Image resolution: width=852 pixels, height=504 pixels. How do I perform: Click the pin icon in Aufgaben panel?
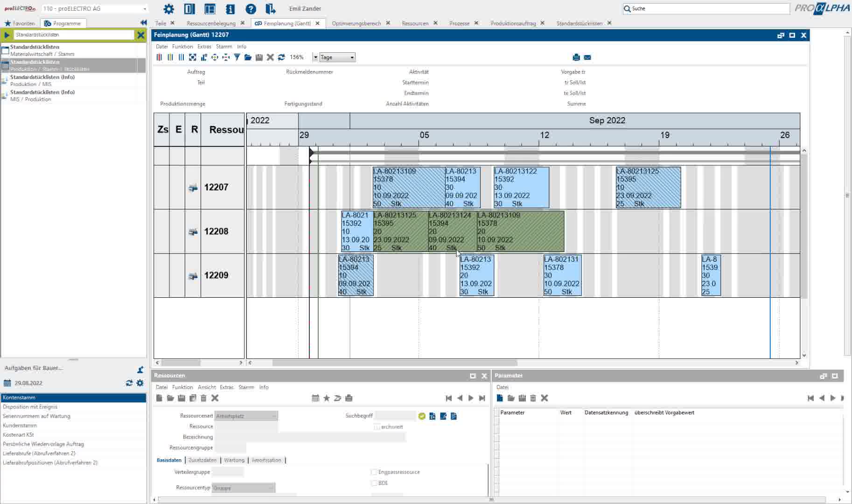tap(140, 370)
